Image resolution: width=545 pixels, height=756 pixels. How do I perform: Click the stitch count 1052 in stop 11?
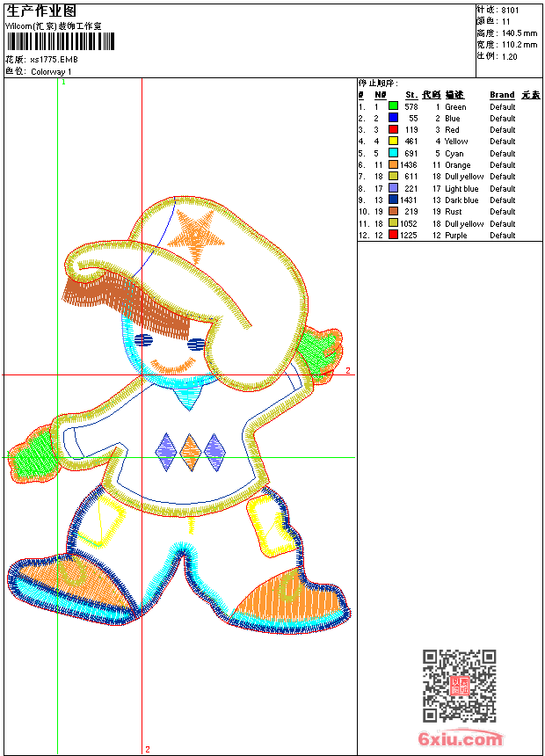point(409,224)
